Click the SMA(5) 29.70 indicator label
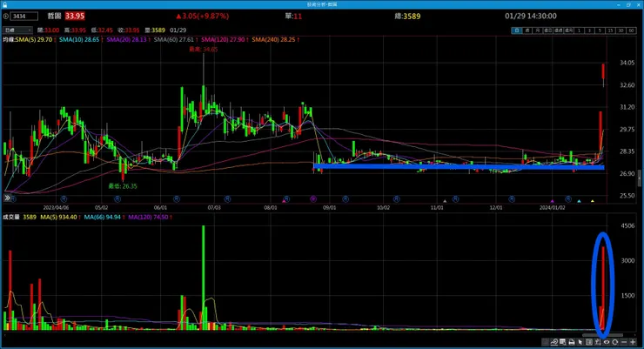The image size is (644, 349). [x=34, y=39]
